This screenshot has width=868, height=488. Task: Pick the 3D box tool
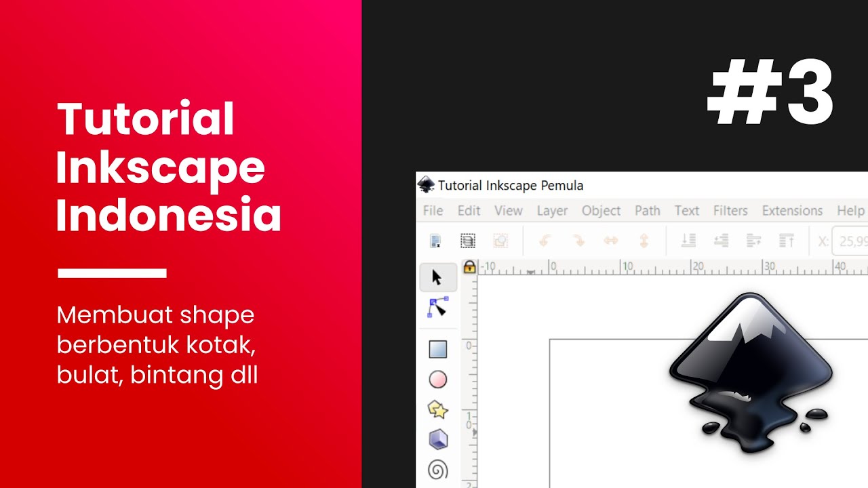pyautogui.click(x=438, y=439)
